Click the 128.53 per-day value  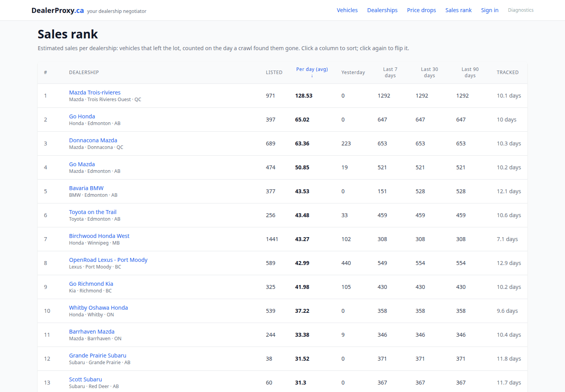click(304, 96)
